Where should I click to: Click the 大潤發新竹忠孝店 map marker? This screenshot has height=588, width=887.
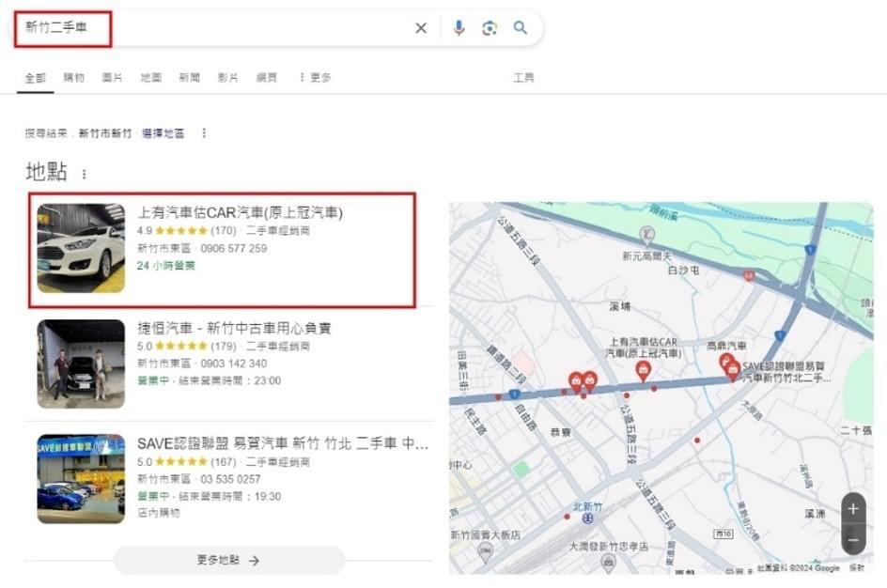click(x=608, y=562)
